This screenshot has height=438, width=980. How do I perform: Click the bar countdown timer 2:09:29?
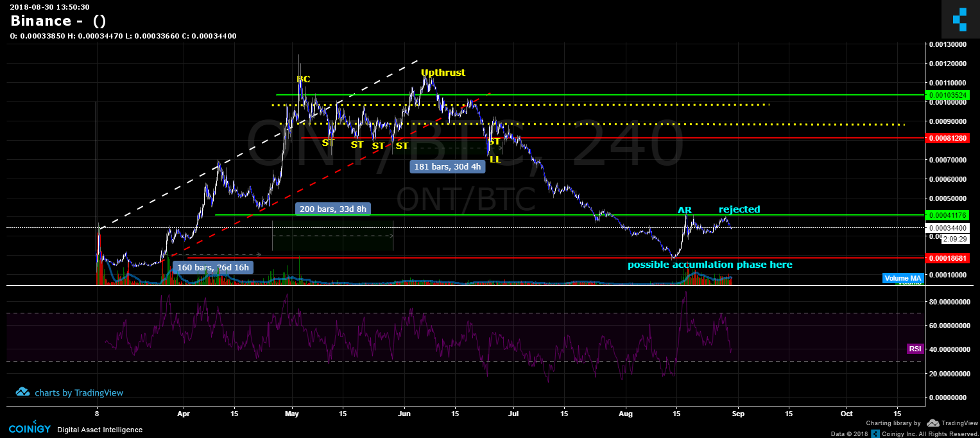pyautogui.click(x=956, y=238)
